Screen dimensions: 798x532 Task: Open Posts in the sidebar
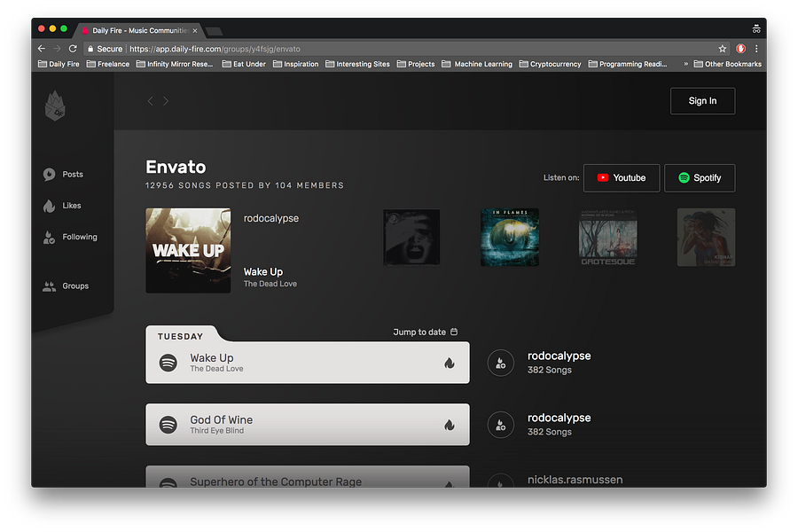63,174
